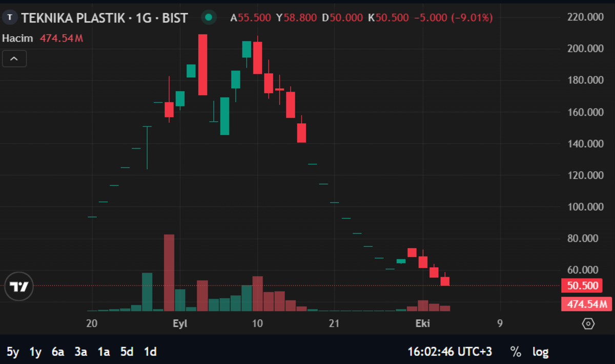Collapse the indicator legend with the chevron
Screen dimensions: 615x364
coord(14,59)
